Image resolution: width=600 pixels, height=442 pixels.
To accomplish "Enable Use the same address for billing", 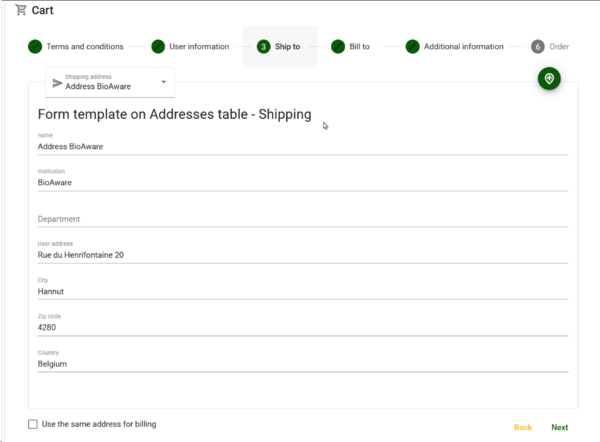I will (33, 424).
